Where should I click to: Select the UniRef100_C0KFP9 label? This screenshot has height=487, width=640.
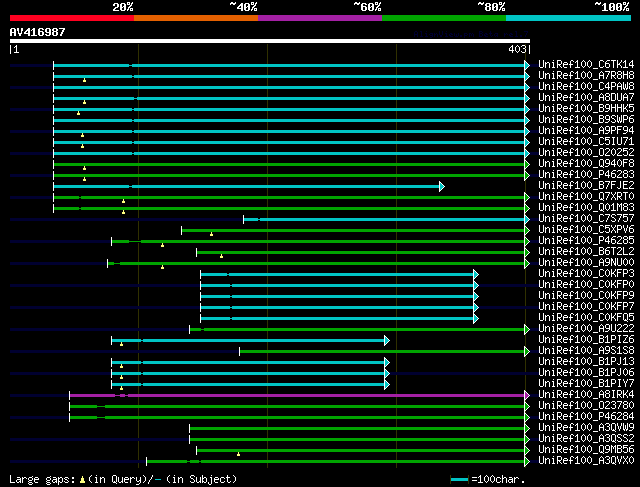click(586, 296)
